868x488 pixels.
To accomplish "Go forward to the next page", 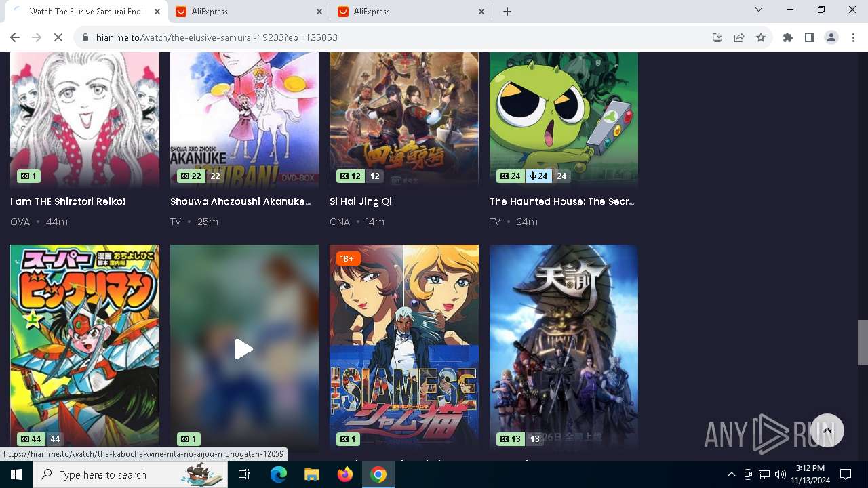I will pos(37,37).
